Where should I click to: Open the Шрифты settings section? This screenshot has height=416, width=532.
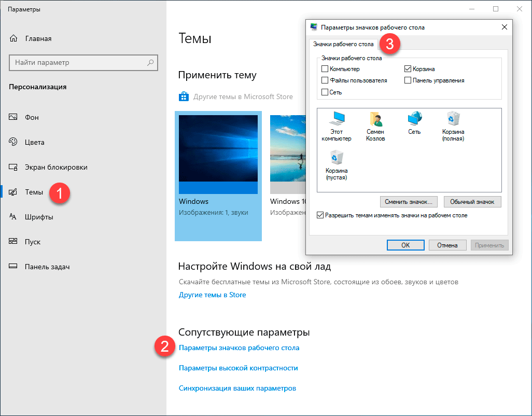click(x=39, y=217)
